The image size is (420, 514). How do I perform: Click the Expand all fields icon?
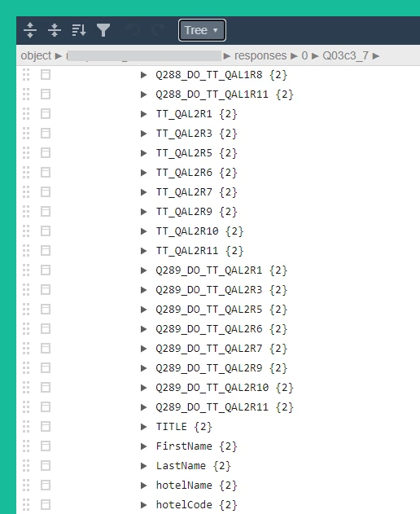click(30, 30)
